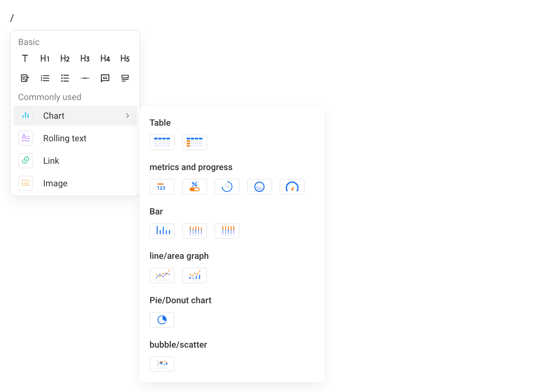Open the Chart menu item
533x392 pixels.
click(75, 116)
